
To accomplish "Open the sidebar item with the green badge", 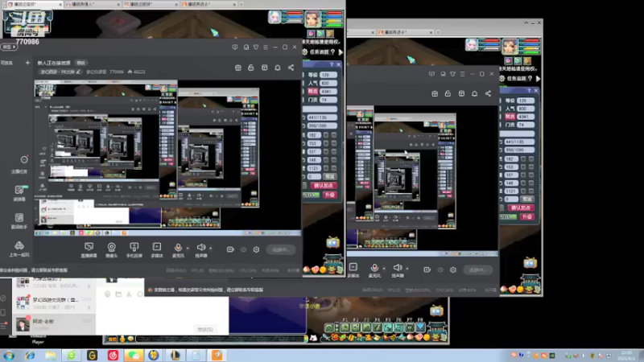I will tap(19, 193).
